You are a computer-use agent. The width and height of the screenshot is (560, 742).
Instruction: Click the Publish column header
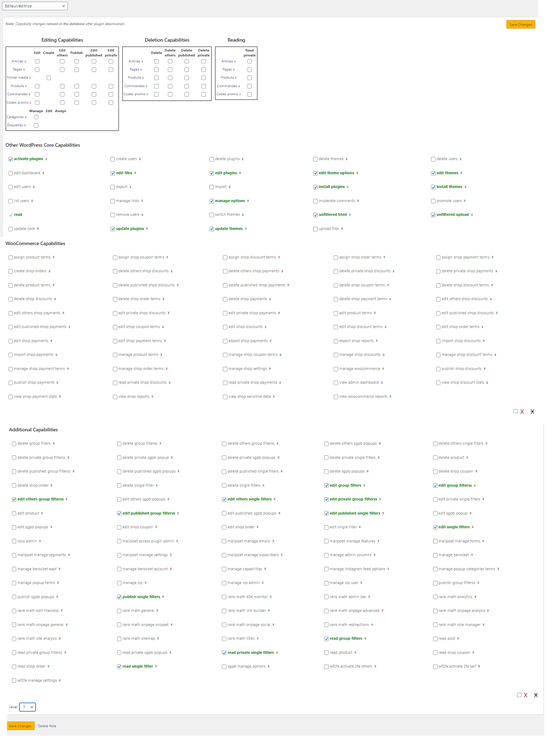77,53
